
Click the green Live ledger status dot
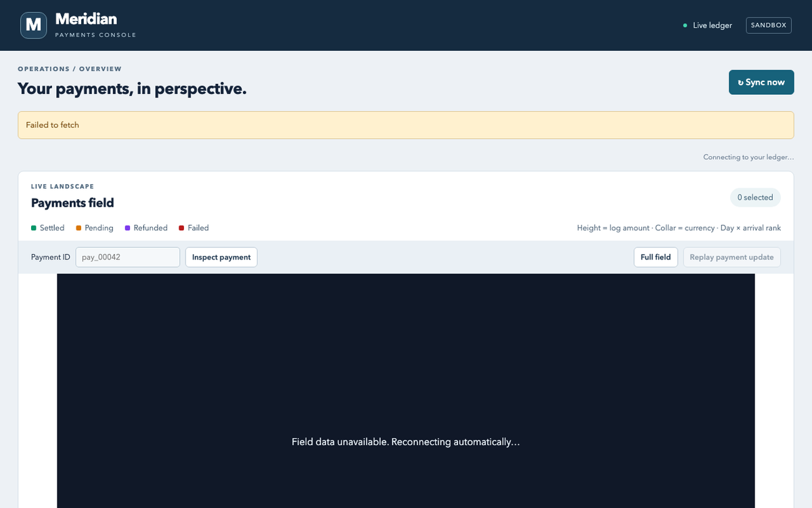pyautogui.click(x=685, y=26)
